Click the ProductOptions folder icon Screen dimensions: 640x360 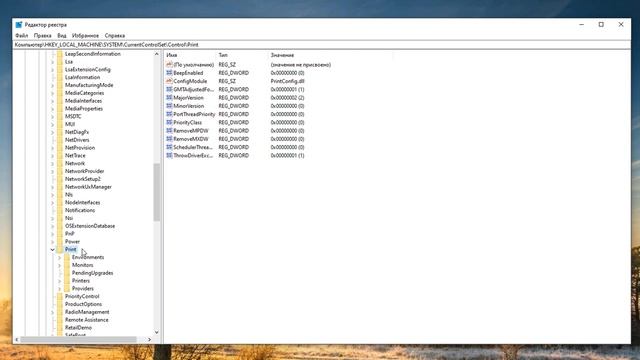coord(60,304)
